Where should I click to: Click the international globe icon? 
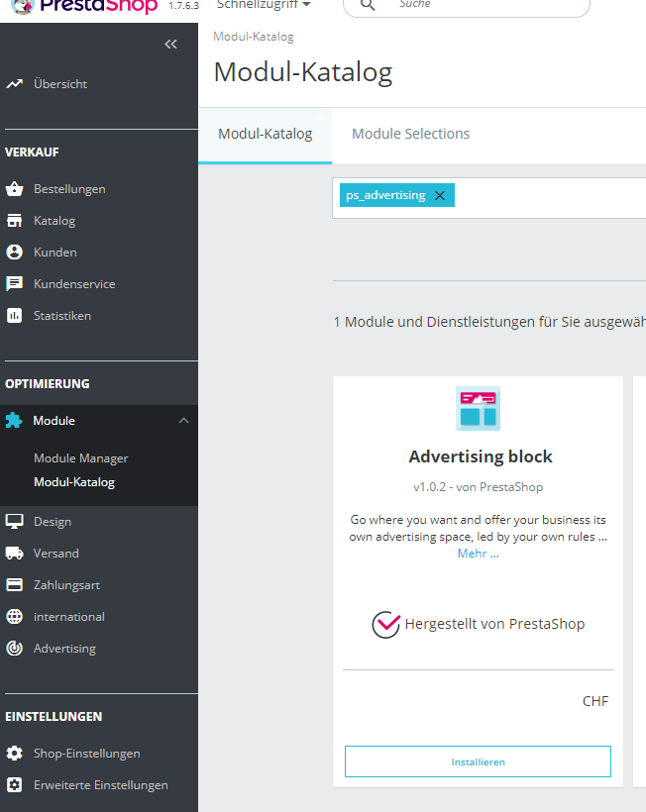click(x=15, y=616)
